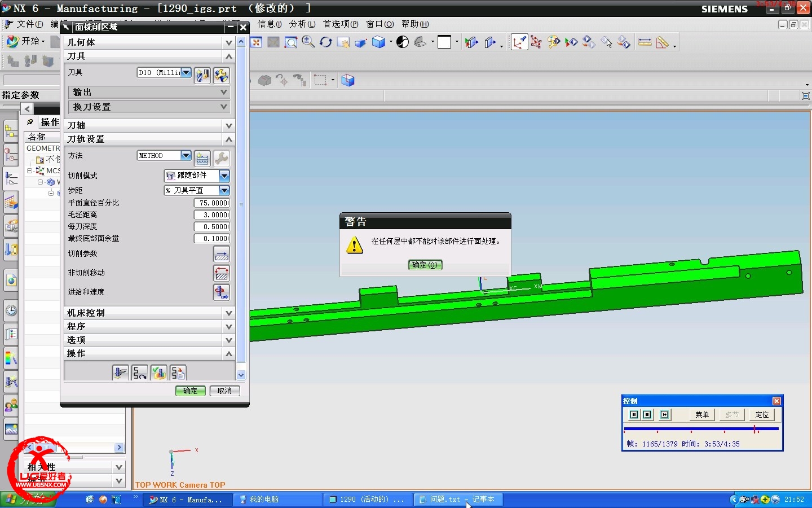This screenshot has height=508, width=812.
Task: Open the 首选项(P) menu
Action: coord(341,24)
